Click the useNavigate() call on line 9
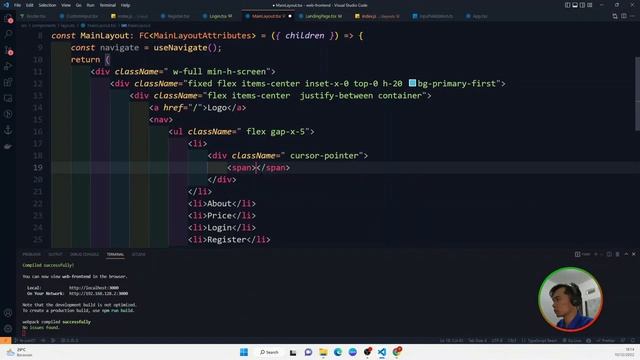This screenshot has height=360, width=640. click(187, 47)
